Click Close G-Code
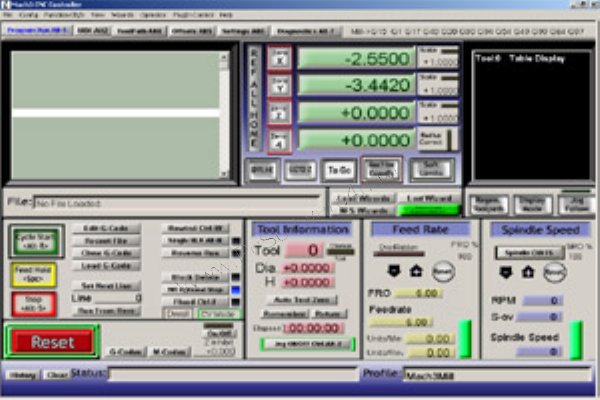The height and width of the screenshot is (400, 600). [x=106, y=253]
